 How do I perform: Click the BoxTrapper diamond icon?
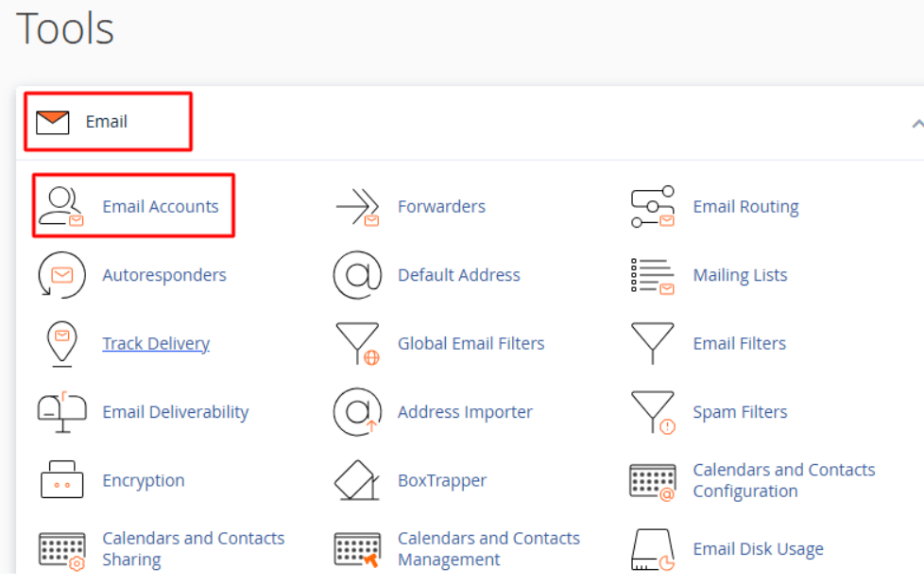tap(357, 479)
